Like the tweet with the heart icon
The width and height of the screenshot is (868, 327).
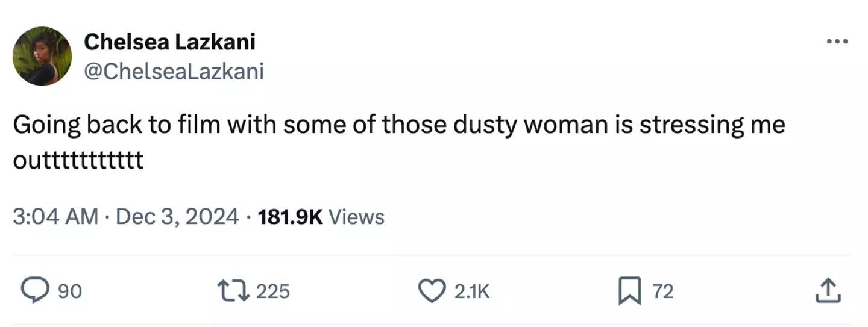coord(432,291)
